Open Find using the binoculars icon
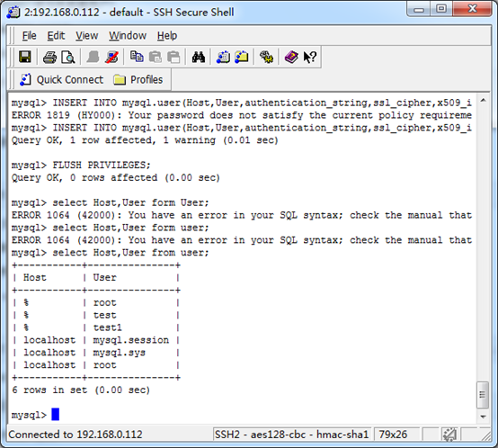Image resolution: width=498 pixels, height=448 pixels. point(199,58)
